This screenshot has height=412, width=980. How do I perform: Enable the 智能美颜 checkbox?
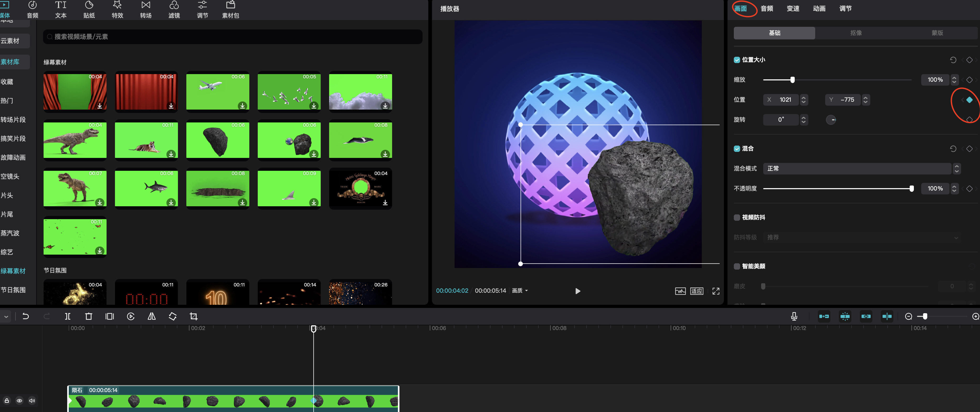point(737,266)
